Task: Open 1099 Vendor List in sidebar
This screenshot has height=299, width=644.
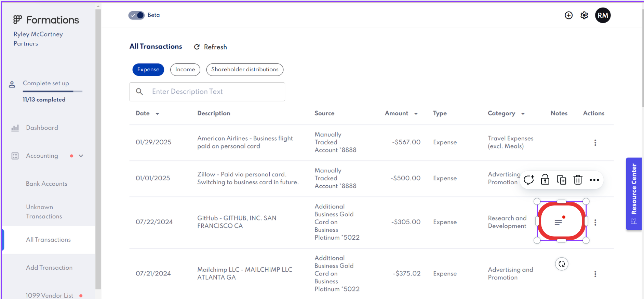Action: [x=50, y=295]
